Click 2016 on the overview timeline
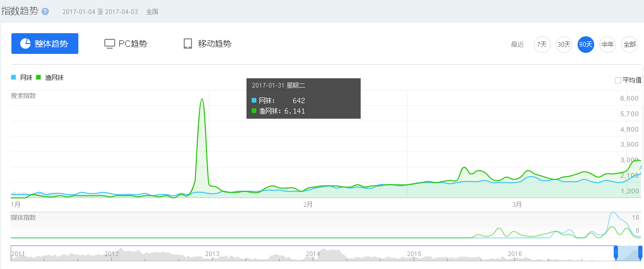The image size is (644, 269). [x=515, y=254]
